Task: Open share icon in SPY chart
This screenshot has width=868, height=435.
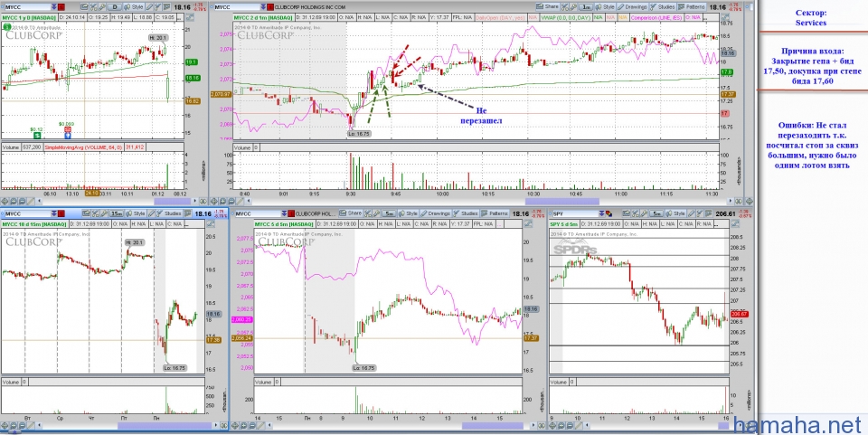Action: tap(626, 214)
